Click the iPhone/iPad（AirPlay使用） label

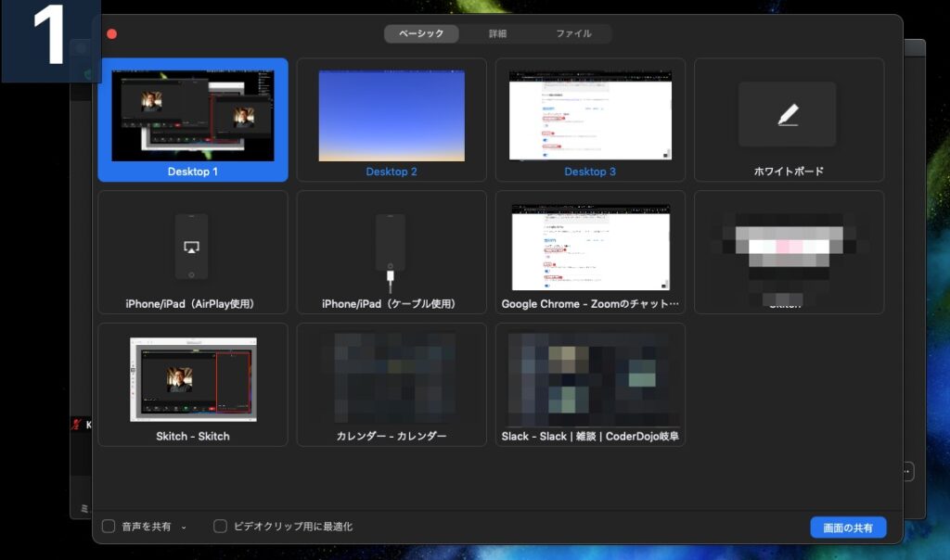(193, 304)
